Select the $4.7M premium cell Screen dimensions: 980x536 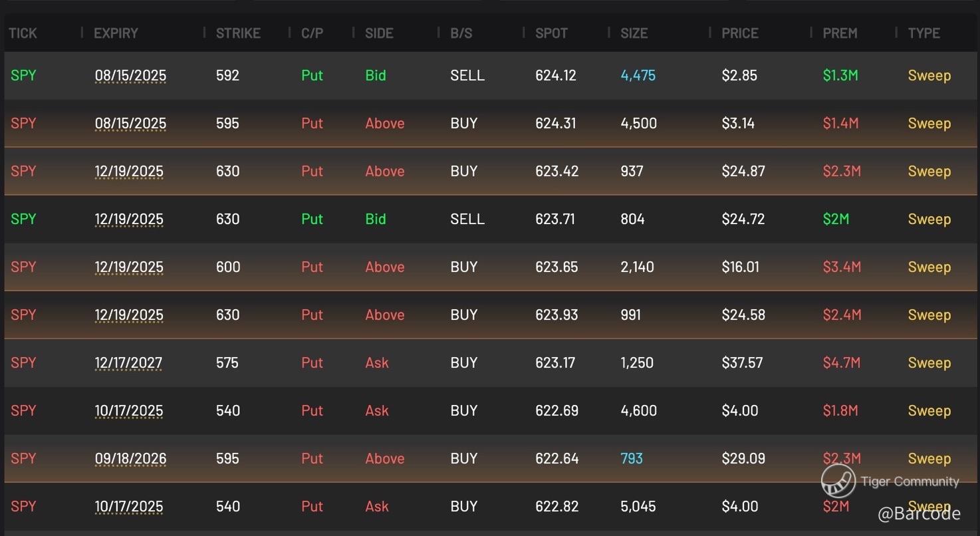pyautogui.click(x=841, y=363)
